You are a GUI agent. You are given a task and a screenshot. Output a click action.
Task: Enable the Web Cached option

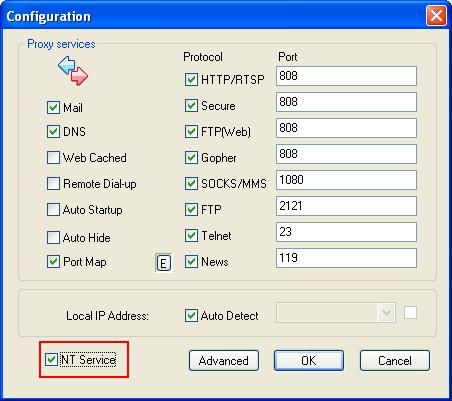[x=53, y=157]
